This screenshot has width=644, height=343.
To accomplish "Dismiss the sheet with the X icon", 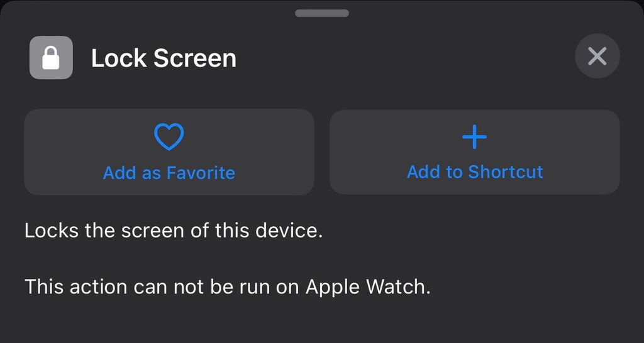I will coord(597,56).
